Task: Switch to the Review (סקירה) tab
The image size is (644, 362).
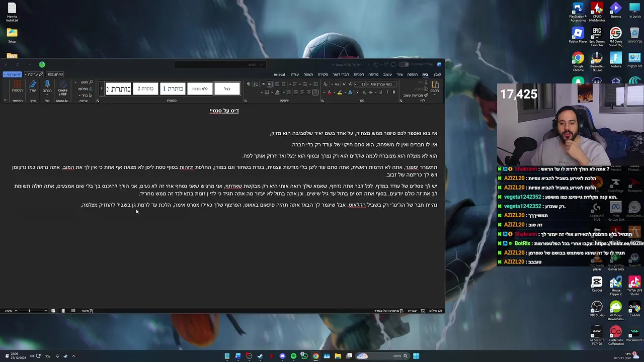Action: 323,74
